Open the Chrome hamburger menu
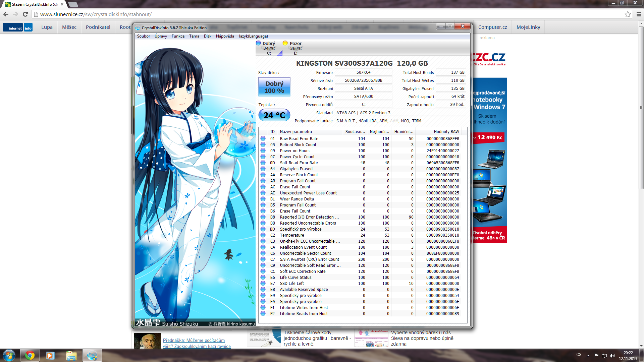The height and width of the screenshot is (362, 644). click(x=639, y=14)
